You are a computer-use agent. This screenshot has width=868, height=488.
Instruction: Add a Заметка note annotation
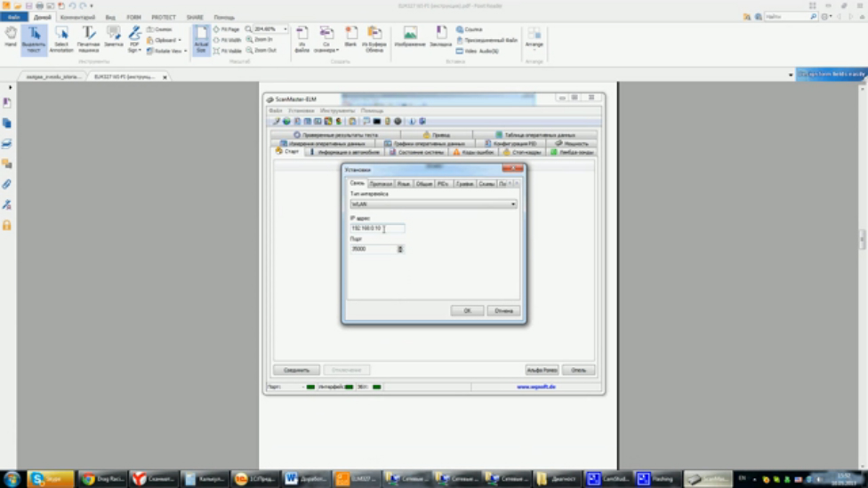pyautogui.click(x=114, y=36)
